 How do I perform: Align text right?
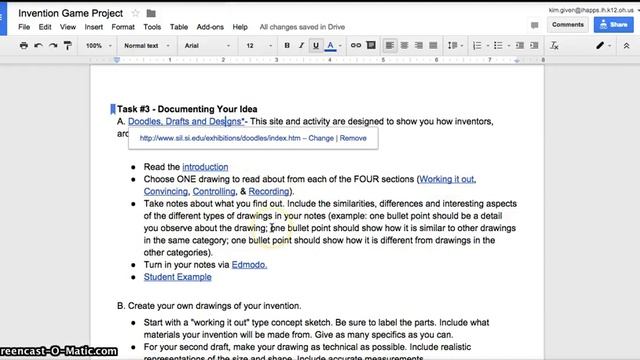(x=419, y=45)
